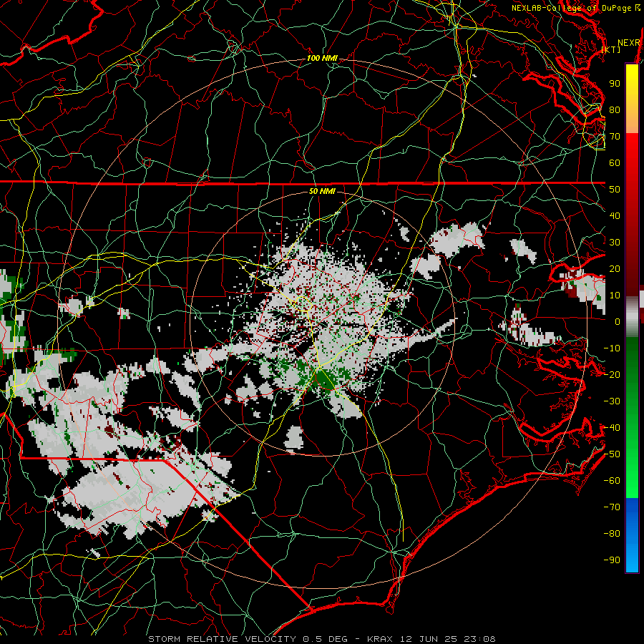644x644 pixels.
Task: Click the "KRAX" radar site identifier
Action: 380,639
